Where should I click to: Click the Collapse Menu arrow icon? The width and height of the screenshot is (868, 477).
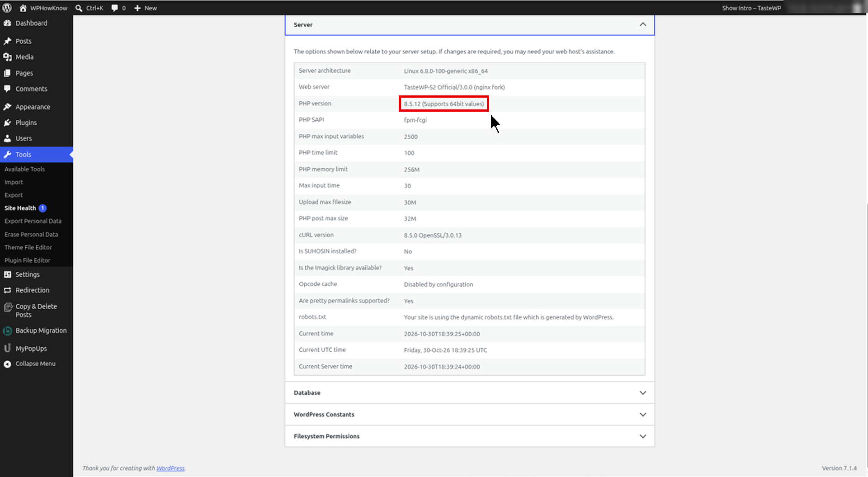[7, 364]
